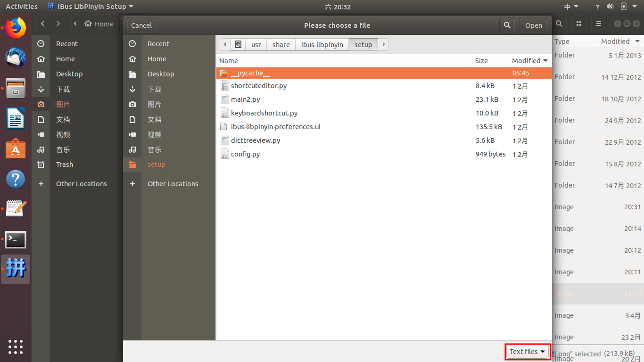
Task: Click the root filesystem icon in the path bar
Action: tap(238, 45)
